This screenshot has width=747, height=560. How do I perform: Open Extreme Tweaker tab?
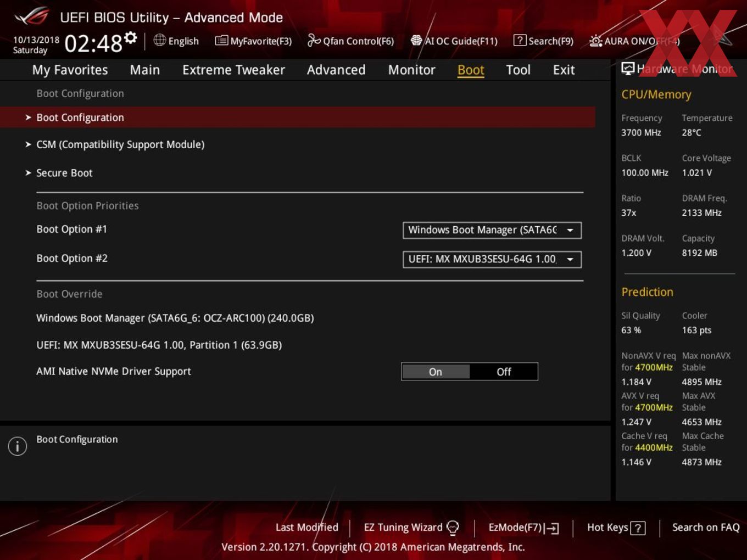pos(233,70)
